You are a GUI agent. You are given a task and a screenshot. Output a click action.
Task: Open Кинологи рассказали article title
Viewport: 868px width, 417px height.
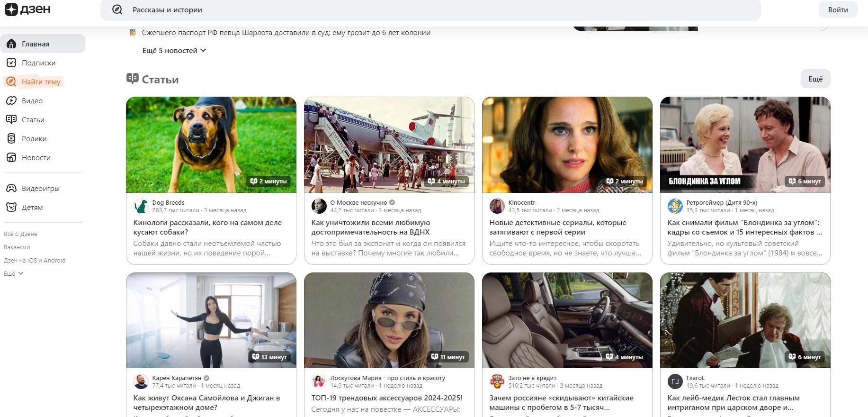[x=207, y=227]
